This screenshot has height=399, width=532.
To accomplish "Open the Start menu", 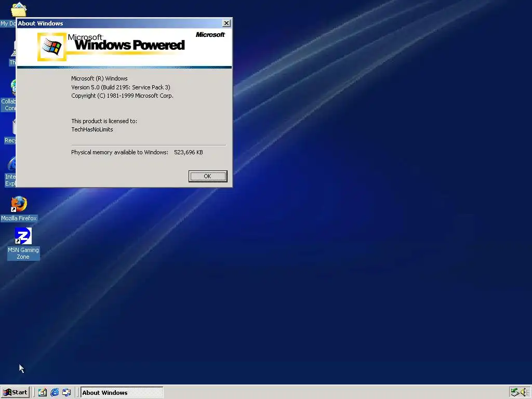I will [15, 392].
